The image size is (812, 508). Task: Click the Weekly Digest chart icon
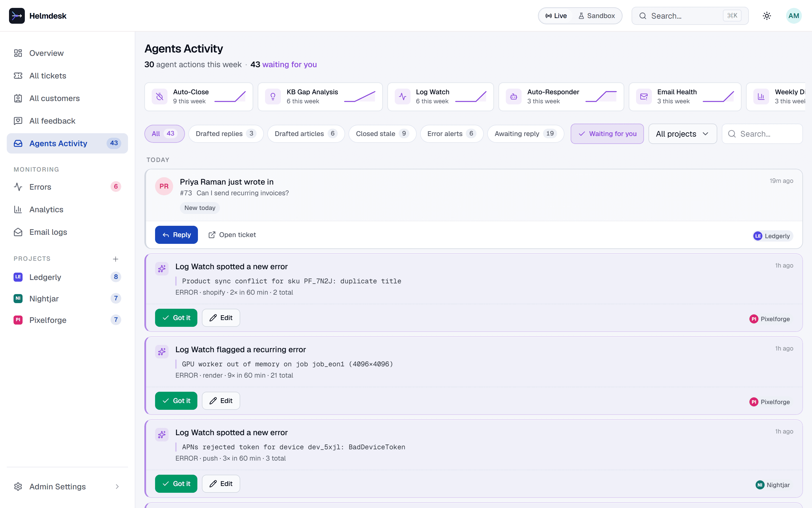coord(761,97)
